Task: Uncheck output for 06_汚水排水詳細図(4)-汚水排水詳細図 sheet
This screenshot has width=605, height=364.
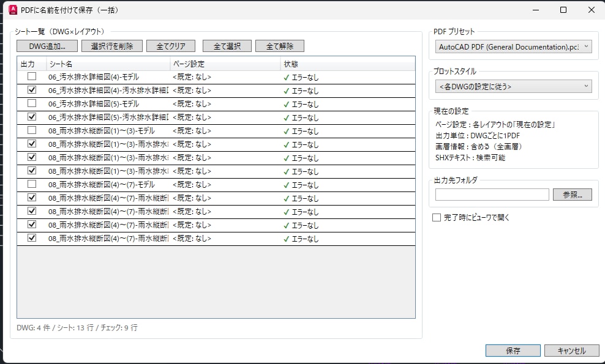Action: (32, 90)
